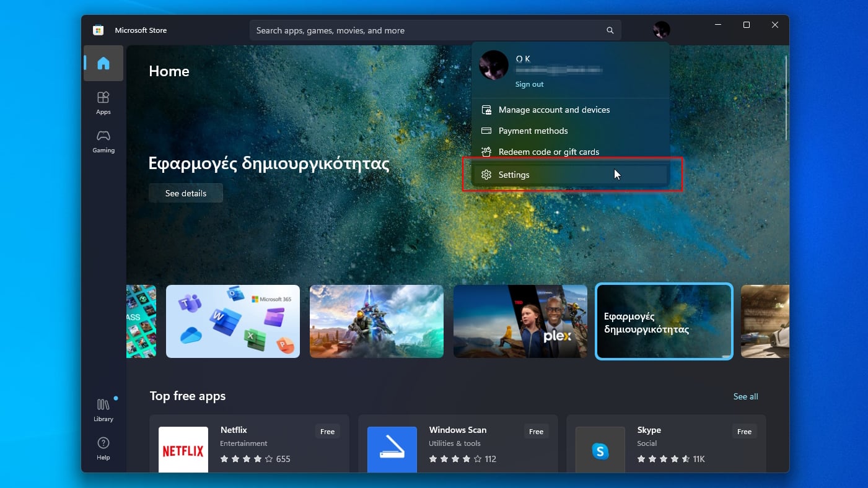Image resolution: width=868 pixels, height=488 pixels.
Task: Click the Windows Scan star rating
Action: coord(455,459)
